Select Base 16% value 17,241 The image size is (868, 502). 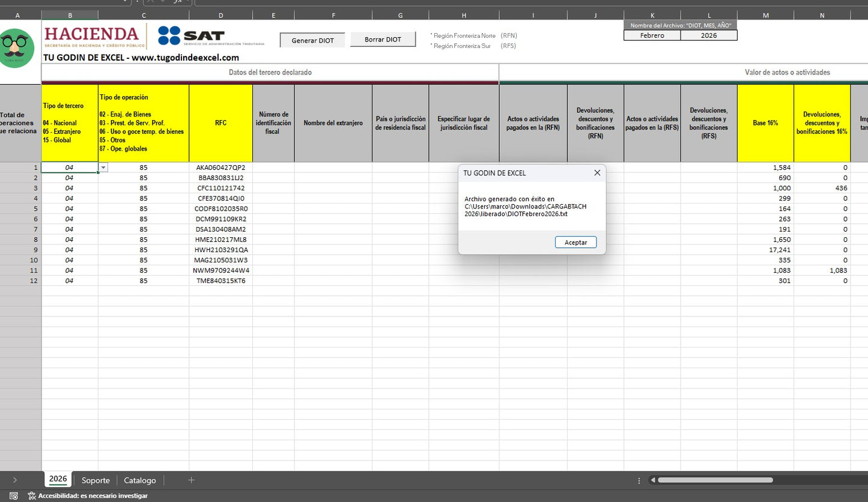765,250
